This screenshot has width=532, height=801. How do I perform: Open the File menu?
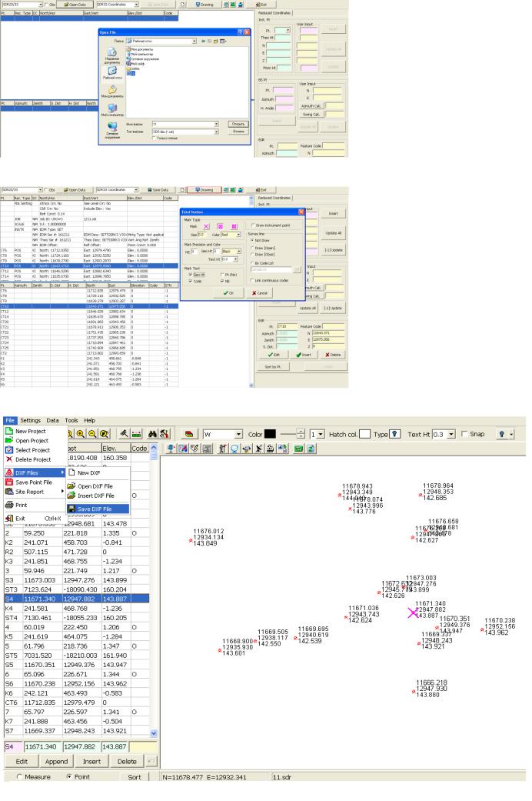point(10,420)
